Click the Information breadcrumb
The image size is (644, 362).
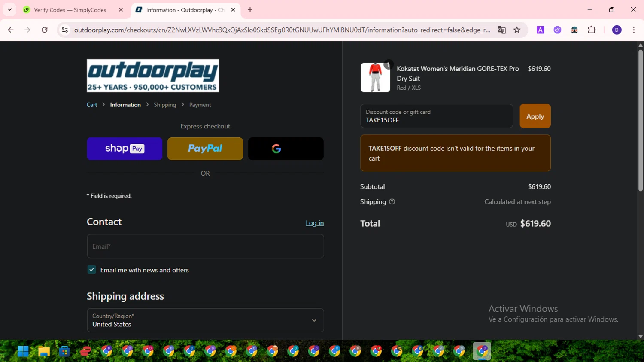click(125, 105)
